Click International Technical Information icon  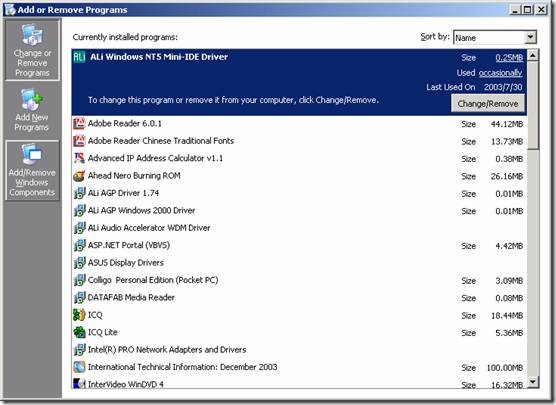(79, 367)
